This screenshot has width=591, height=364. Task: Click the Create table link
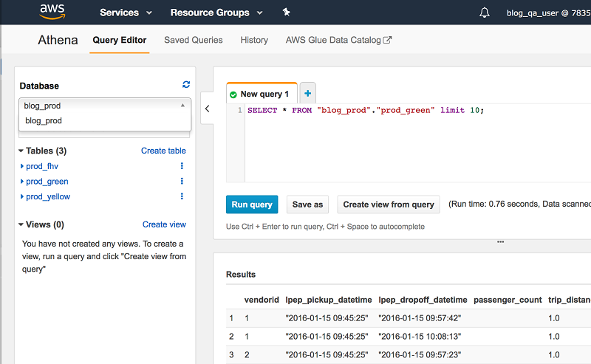pyautogui.click(x=163, y=151)
